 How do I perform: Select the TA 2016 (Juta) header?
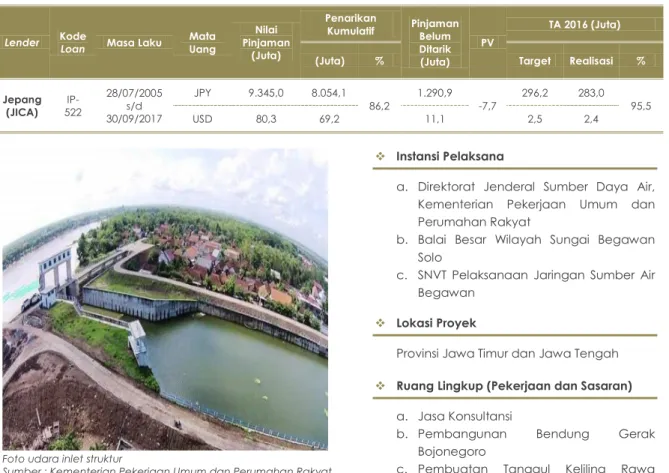[585, 24]
